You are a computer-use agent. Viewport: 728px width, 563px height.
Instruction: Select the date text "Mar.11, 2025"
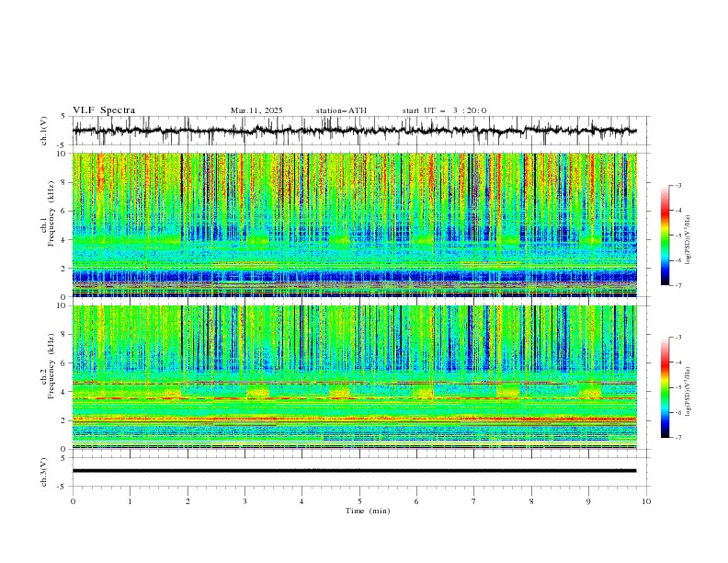[256, 110]
